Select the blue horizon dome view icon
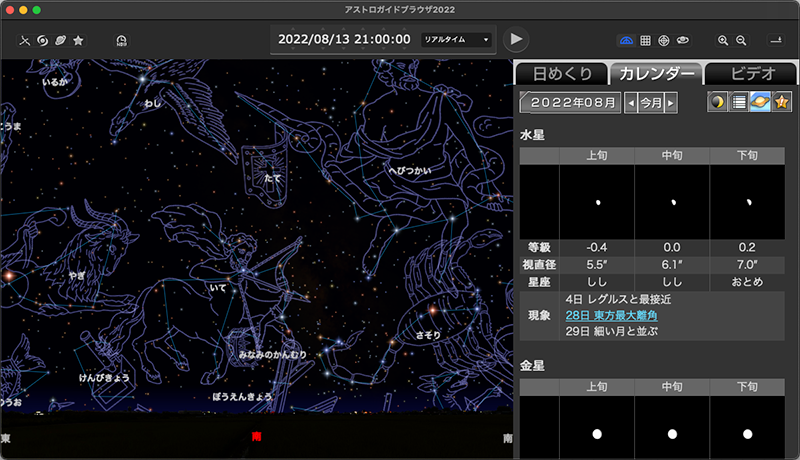The width and height of the screenshot is (800, 460). click(x=627, y=40)
